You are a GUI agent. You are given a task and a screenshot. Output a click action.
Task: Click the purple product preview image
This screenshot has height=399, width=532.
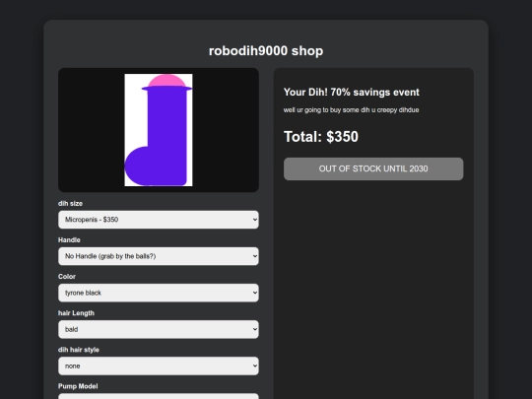click(159, 130)
